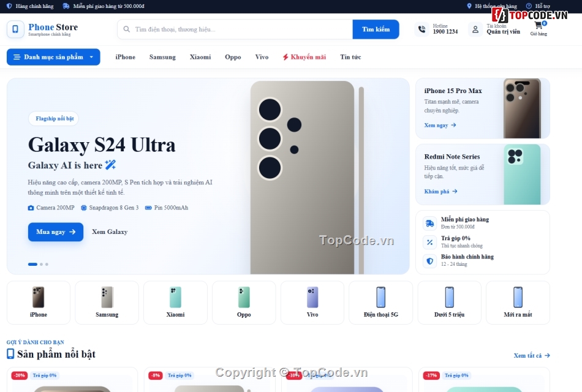This screenshot has width=582, height=392.
Task: Select the Xiaomi category tile
Action: (175, 303)
